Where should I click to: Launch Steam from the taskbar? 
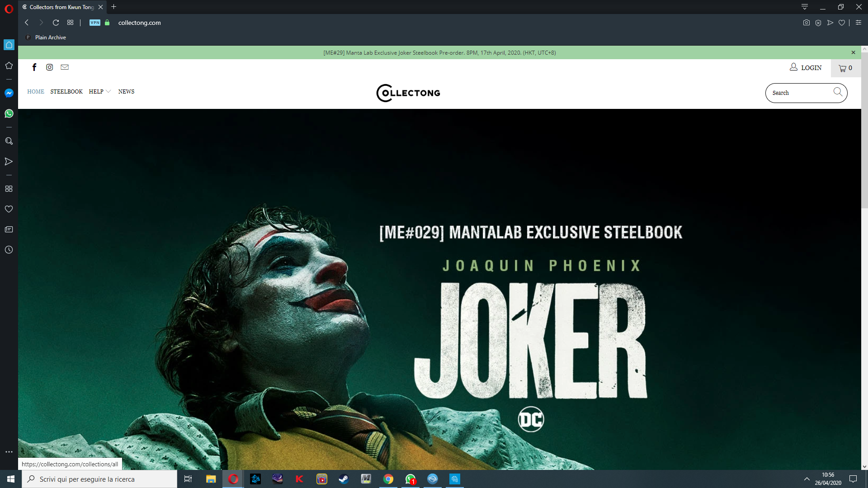coord(344,479)
